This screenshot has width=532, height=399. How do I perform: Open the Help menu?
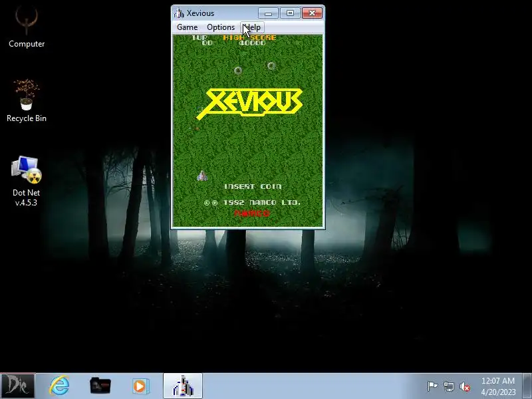click(253, 27)
